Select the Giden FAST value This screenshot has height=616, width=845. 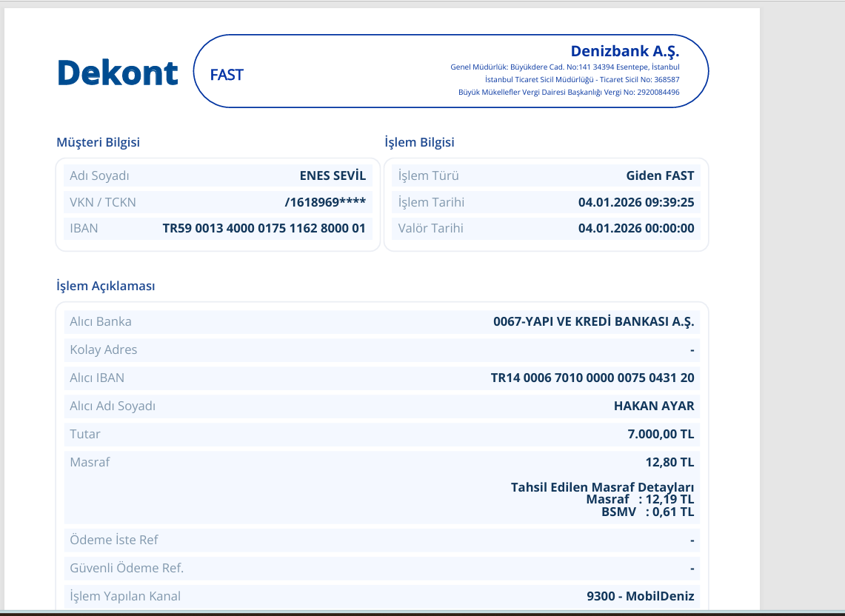point(660,175)
